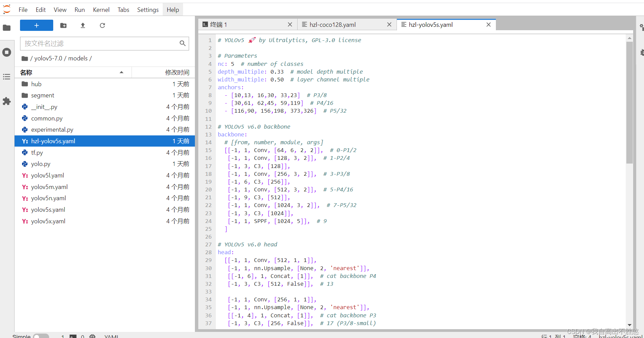Open the File menu

[x=23, y=10]
